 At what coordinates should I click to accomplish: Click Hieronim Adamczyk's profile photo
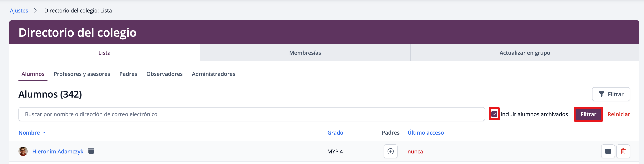(23, 151)
